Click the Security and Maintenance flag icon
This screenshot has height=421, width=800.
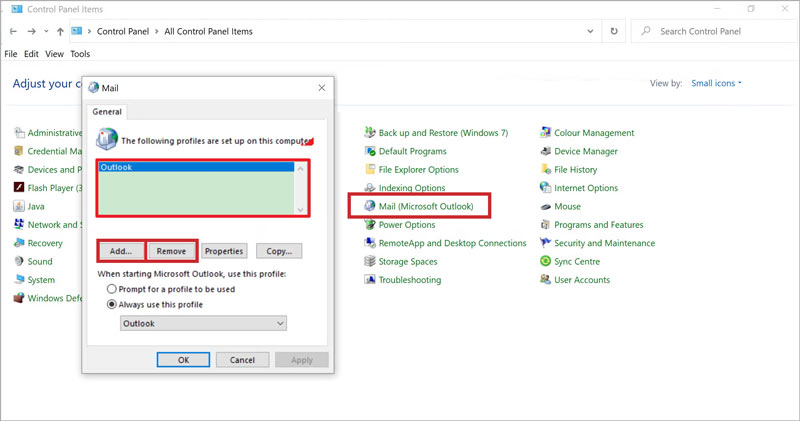[x=545, y=243]
